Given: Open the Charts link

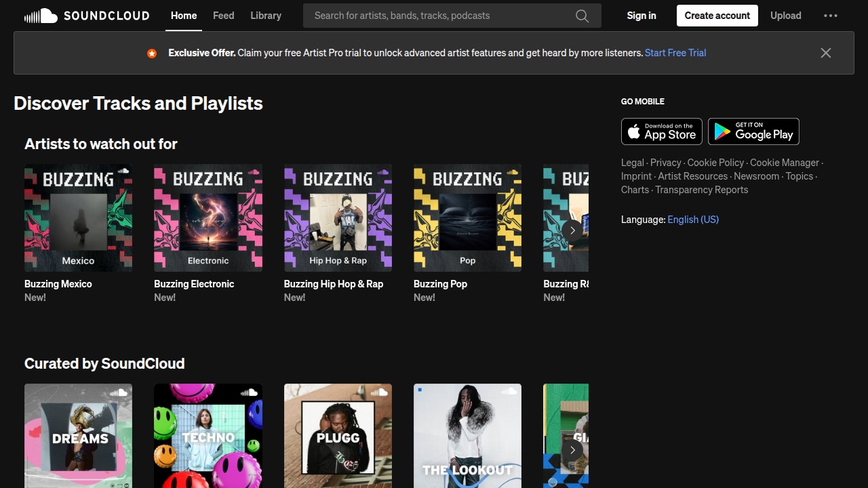Looking at the screenshot, I should [635, 190].
